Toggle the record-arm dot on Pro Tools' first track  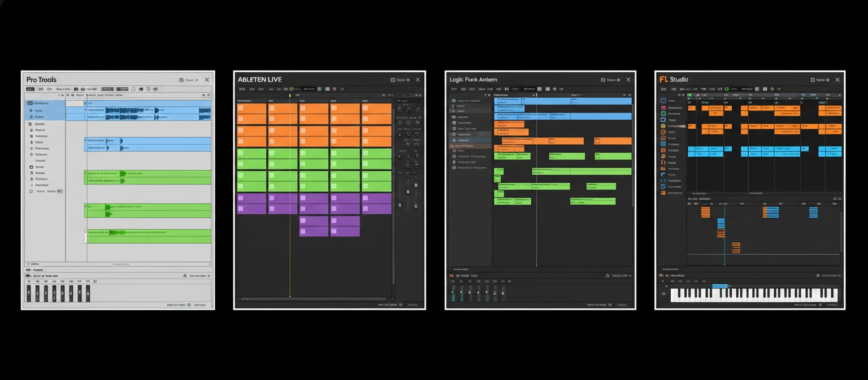tap(85, 103)
